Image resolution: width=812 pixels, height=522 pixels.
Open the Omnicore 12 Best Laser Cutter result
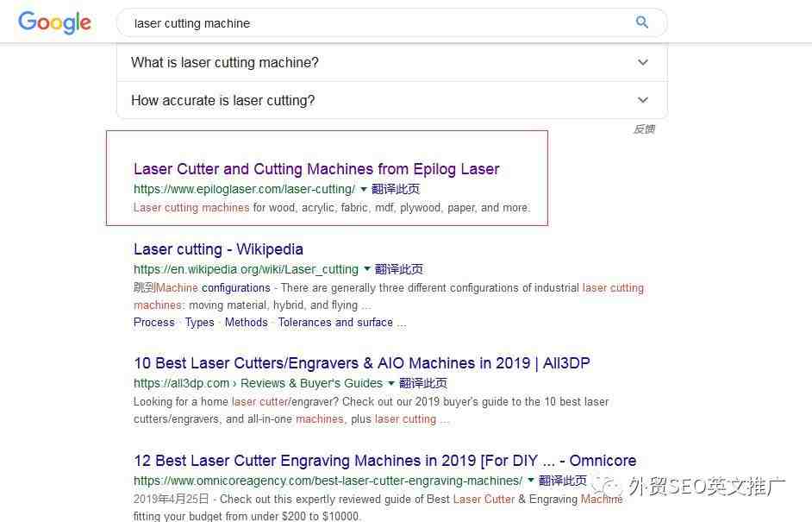click(x=384, y=461)
